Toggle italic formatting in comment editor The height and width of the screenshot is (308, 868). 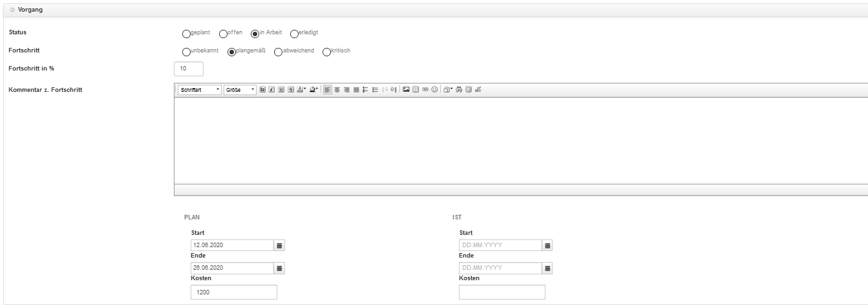[272, 90]
